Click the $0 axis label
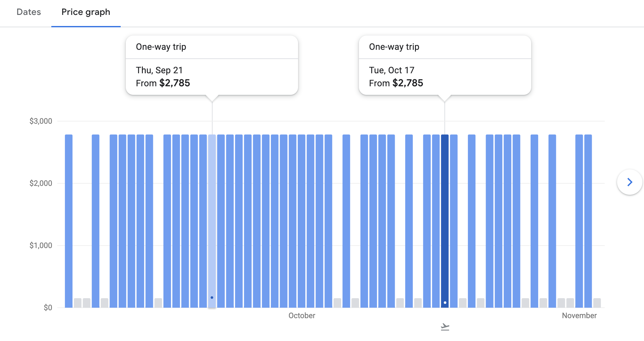The image size is (644, 341). pyautogui.click(x=48, y=308)
